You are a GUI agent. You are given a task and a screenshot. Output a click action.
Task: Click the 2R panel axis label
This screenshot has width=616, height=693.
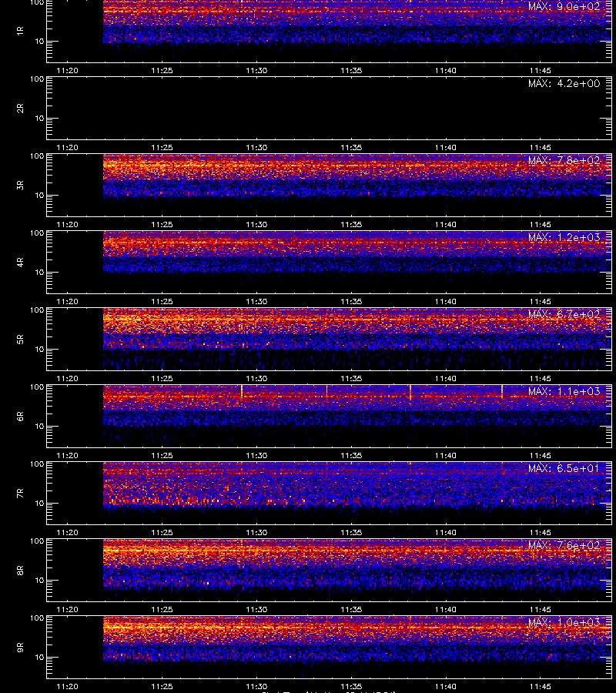pyautogui.click(x=20, y=109)
